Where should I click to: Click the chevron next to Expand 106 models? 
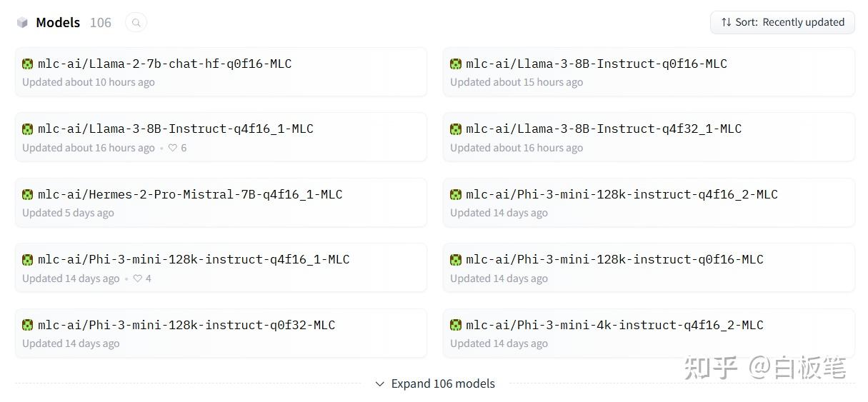tap(380, 383)
